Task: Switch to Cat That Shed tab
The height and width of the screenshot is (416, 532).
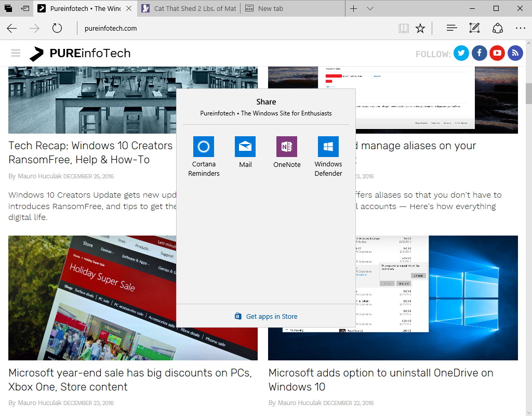Action: 189,8
